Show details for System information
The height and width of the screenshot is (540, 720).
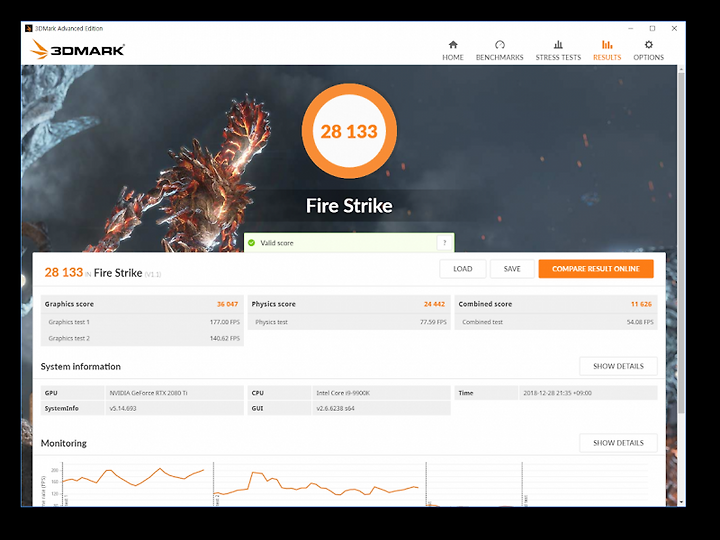click(x=618, y=366)
